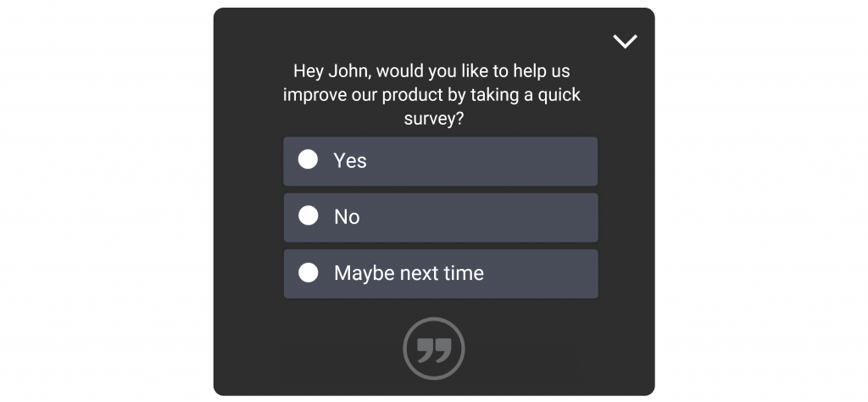Collapse the survey widget with the chevron

(625, 42)
